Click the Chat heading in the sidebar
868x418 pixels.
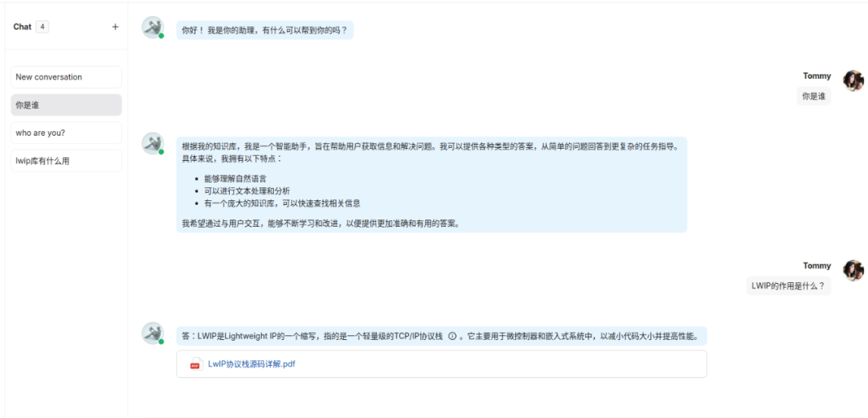(22, 27)
